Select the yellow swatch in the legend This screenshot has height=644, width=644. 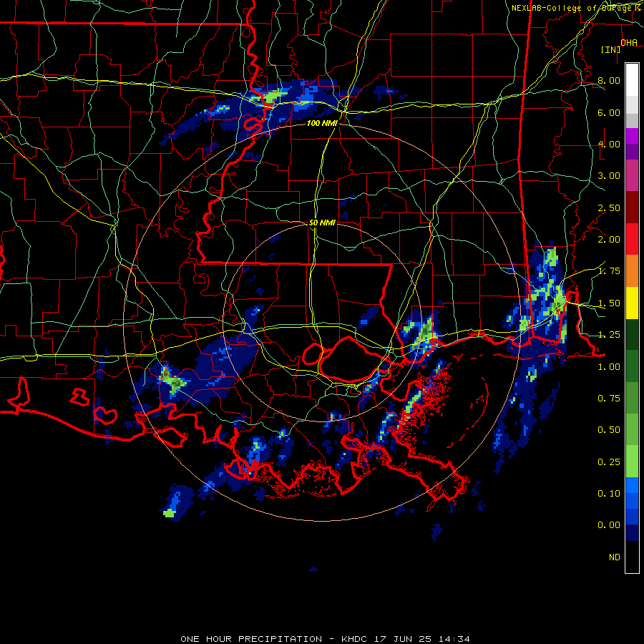(x=632, y=303)
